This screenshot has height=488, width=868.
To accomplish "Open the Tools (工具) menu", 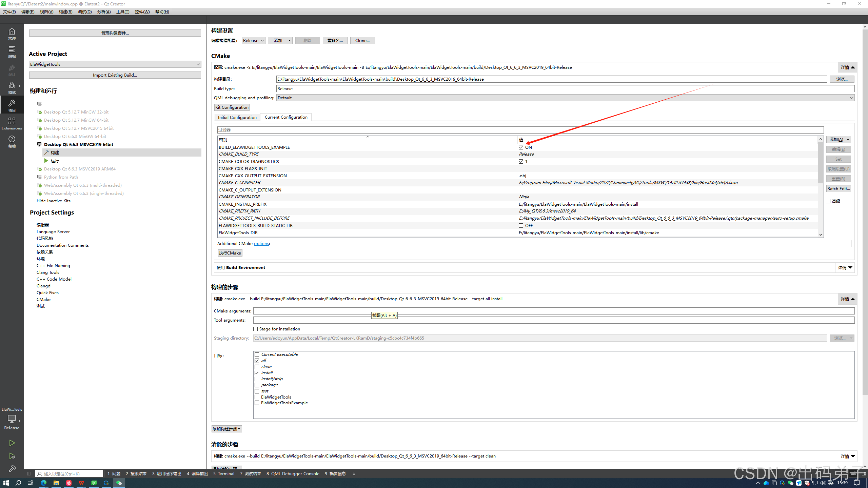I will pos(122,12).
